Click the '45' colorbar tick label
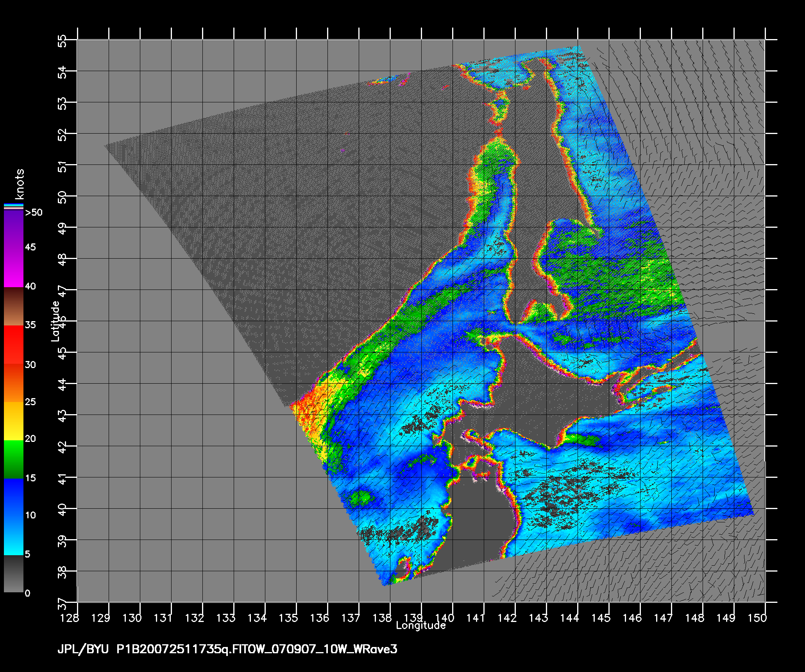805x672 pixels. (x=30, y=247)
